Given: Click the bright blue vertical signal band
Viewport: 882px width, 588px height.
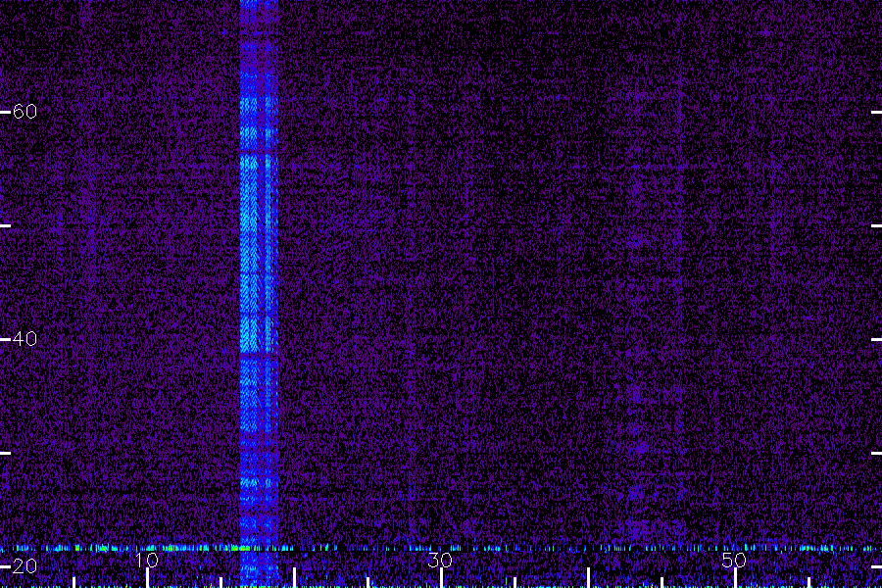Looking at the screenshot, I should pyautogui.click(x=259, y=293).
